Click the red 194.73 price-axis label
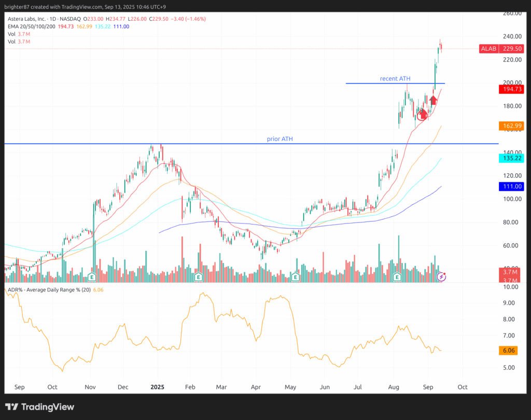 (x=512, y=89)
